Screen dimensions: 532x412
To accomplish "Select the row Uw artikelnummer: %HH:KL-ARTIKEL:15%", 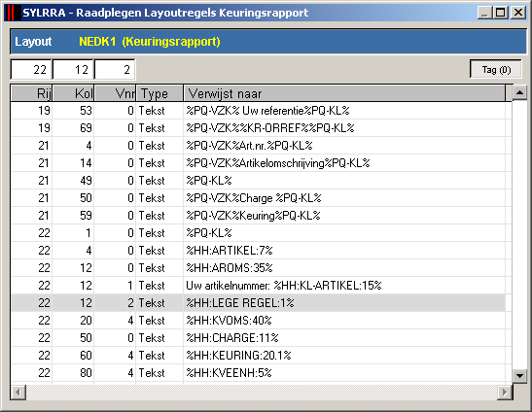I will point(258,286).
